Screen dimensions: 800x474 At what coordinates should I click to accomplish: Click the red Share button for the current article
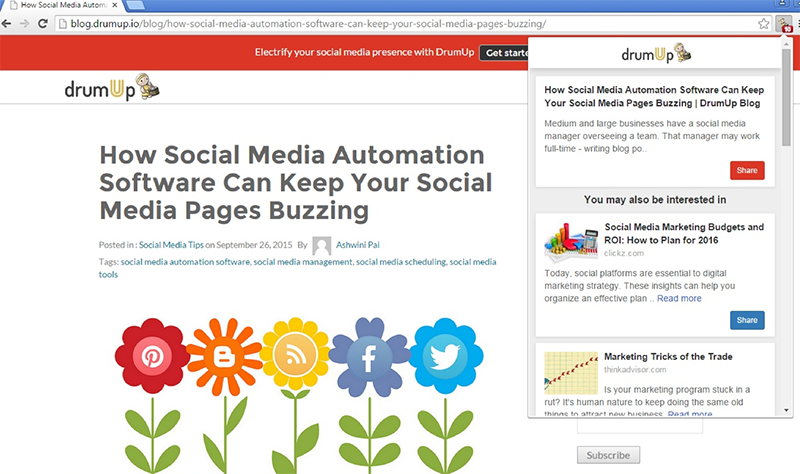747,170
